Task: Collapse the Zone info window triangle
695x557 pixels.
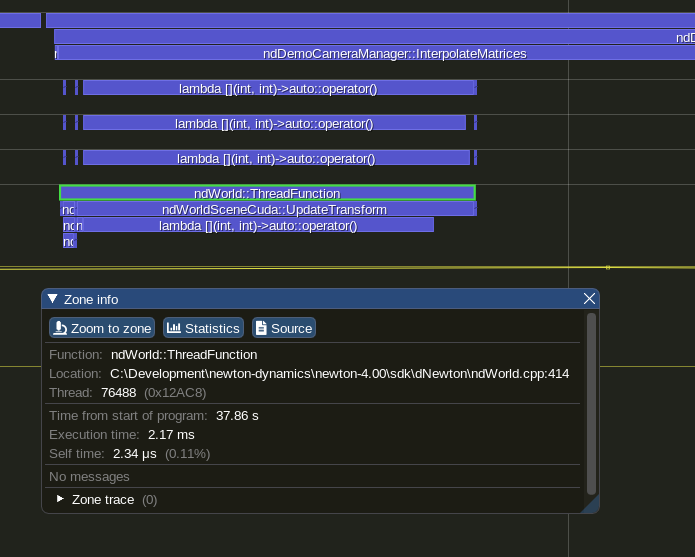Action: tap(53, 299)
